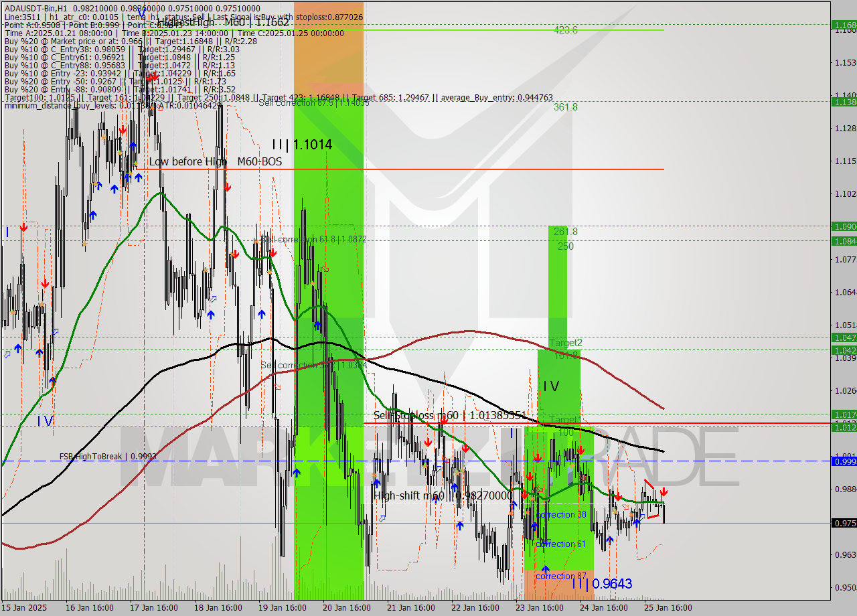Select the 'Entry -88: 0.90809' buy line
The image size is (857, 616).
pos(120,89)
